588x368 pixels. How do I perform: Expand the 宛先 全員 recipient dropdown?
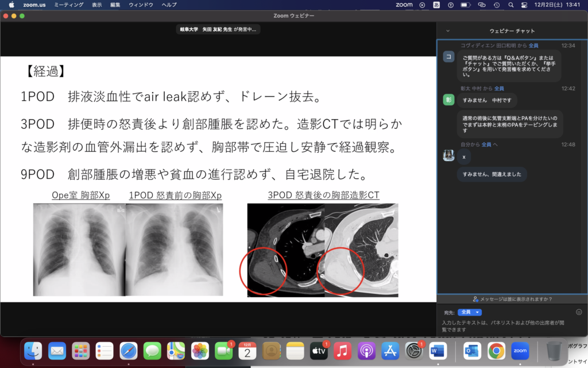click(470, 312)
